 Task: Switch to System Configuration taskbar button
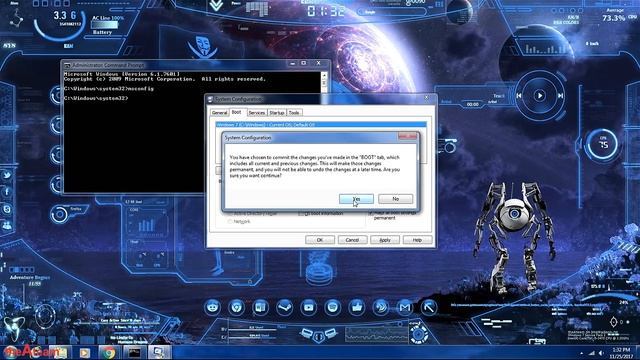[x=159, y=353]
